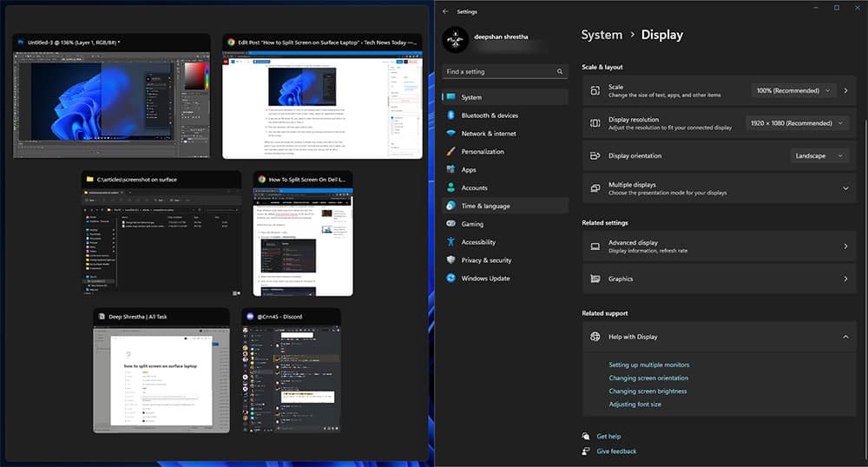
Task: Open Setting up multiple monitors link
Action: tap(648, 365)
